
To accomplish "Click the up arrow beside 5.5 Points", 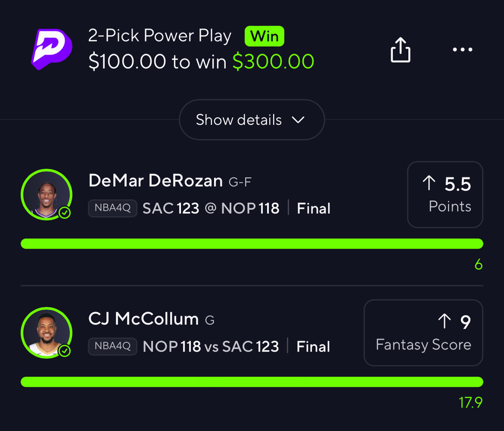I will (429, 183).
